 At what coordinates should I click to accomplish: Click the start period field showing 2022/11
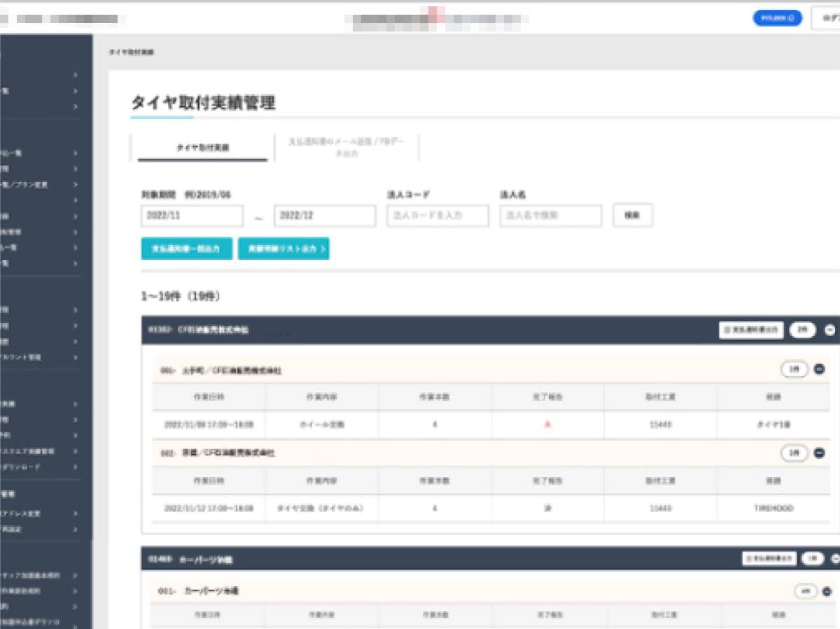click(x=192, y=216)
